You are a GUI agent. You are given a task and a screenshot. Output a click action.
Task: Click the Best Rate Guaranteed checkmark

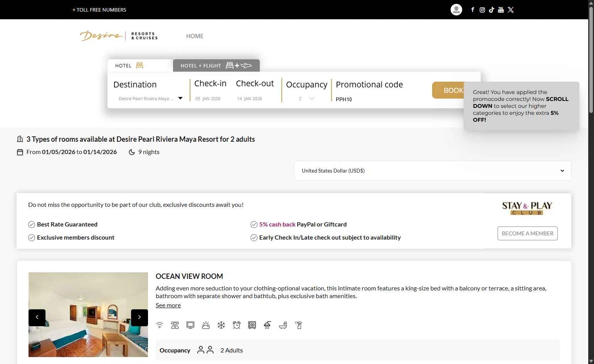[x=32, y=225]
